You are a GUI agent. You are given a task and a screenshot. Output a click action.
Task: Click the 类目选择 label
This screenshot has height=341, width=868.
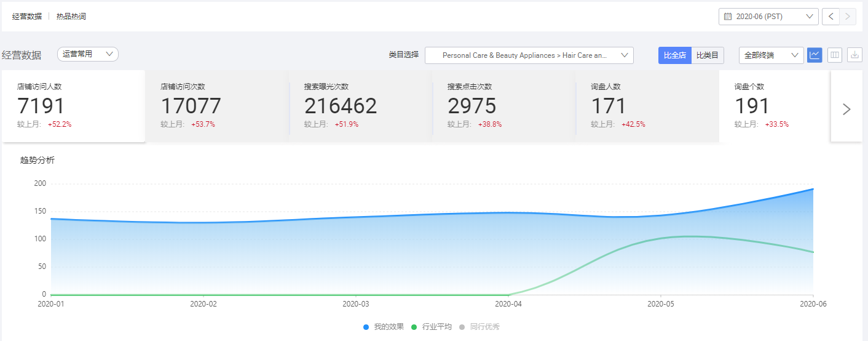[404, 55]
